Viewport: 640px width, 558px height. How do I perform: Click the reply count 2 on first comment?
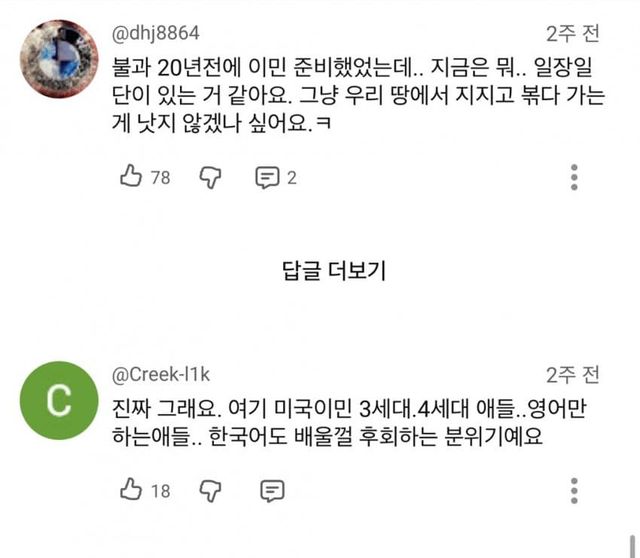[292, 178]
